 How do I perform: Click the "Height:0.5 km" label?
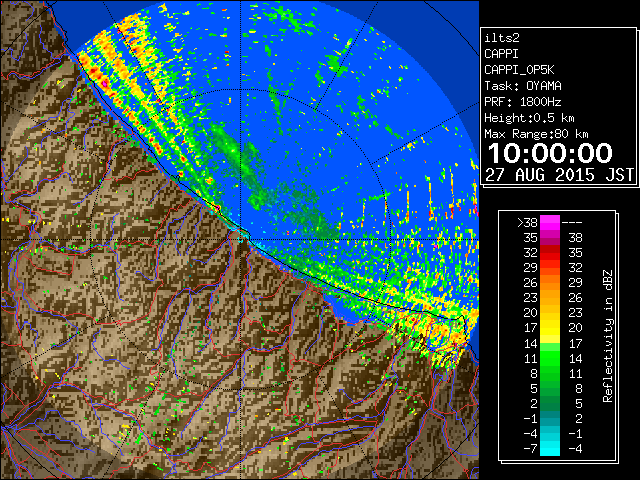529,118
